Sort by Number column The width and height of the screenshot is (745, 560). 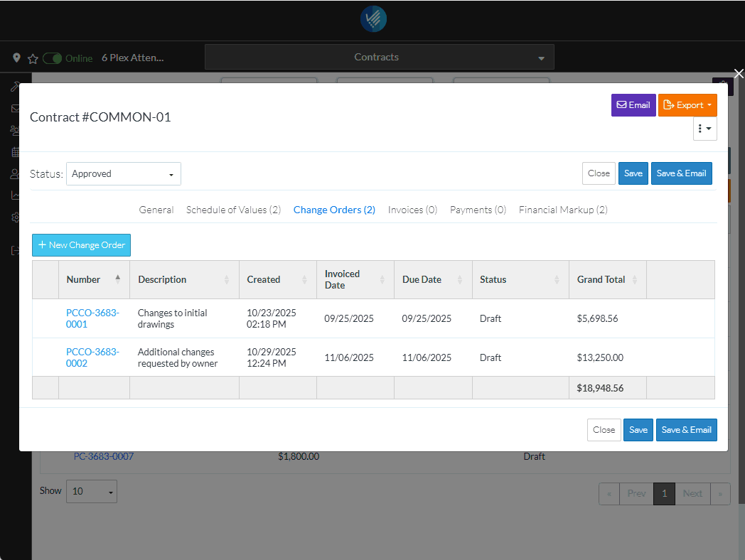94,279
